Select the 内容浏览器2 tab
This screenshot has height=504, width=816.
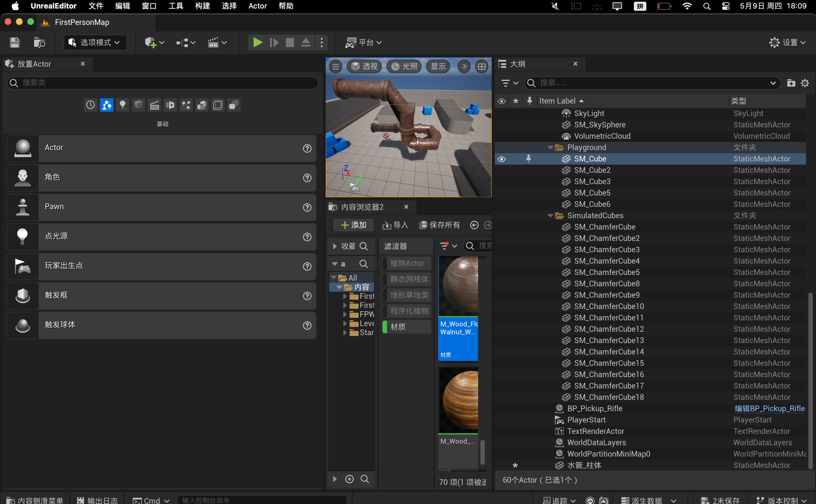(371, 207)
